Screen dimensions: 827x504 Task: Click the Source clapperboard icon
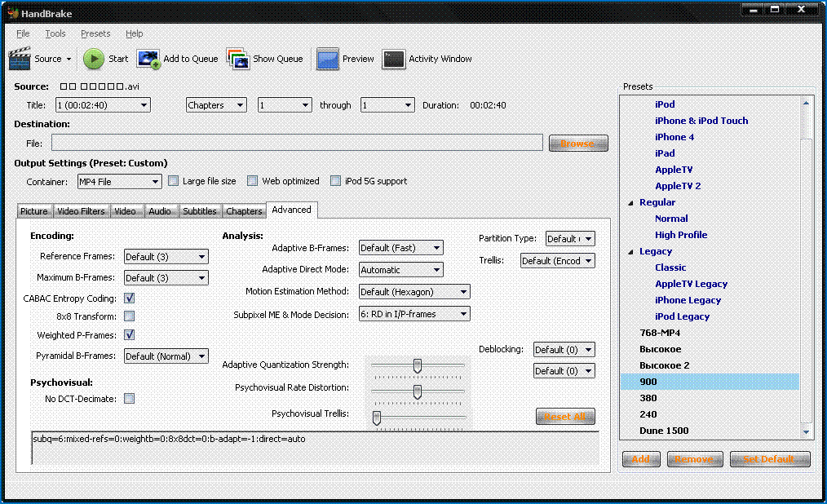coord(20,59)
